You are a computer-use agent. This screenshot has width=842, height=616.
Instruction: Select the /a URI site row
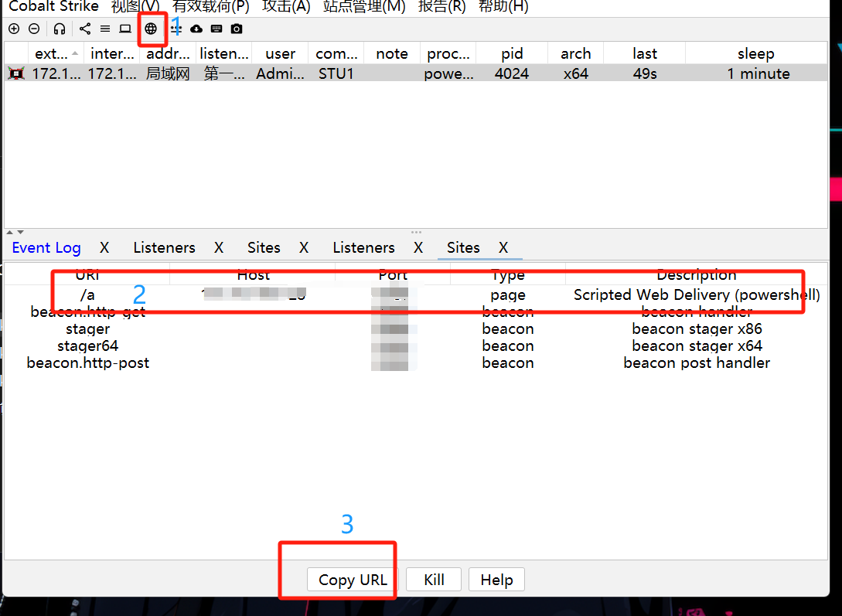pos(416,294)
